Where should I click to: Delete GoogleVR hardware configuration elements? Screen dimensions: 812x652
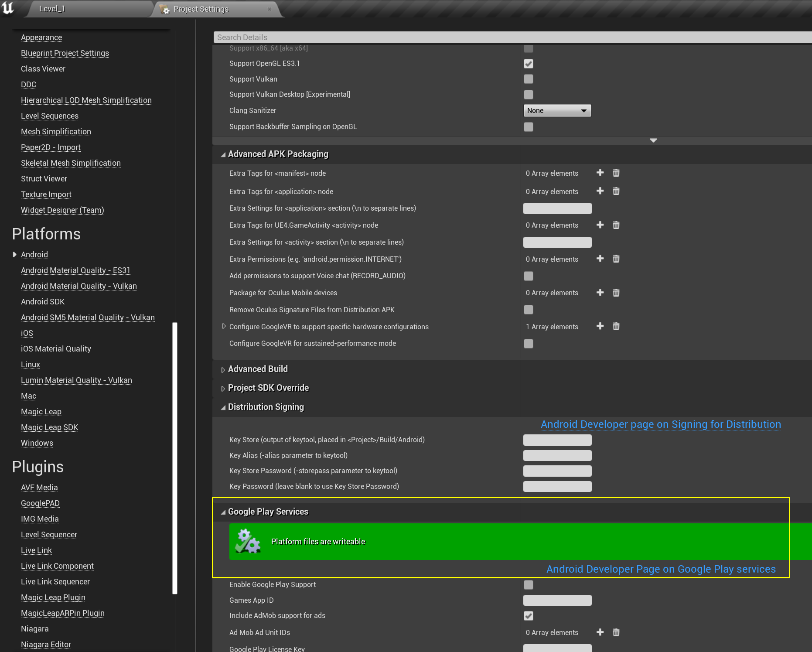[616, 326]
